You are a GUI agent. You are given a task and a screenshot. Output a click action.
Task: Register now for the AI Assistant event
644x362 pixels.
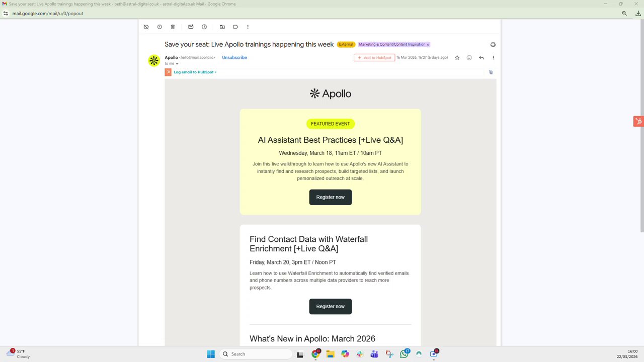click(x=331, y=197)
